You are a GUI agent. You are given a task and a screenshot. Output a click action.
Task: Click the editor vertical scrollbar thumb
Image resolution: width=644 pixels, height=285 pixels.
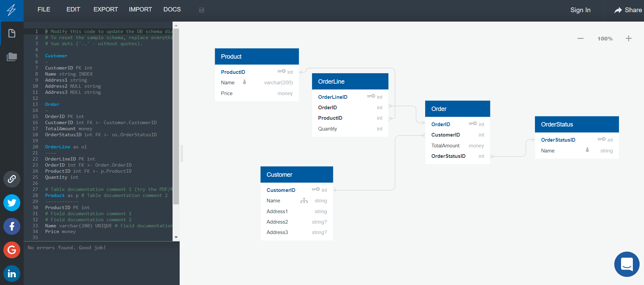(x=176, y=117)
